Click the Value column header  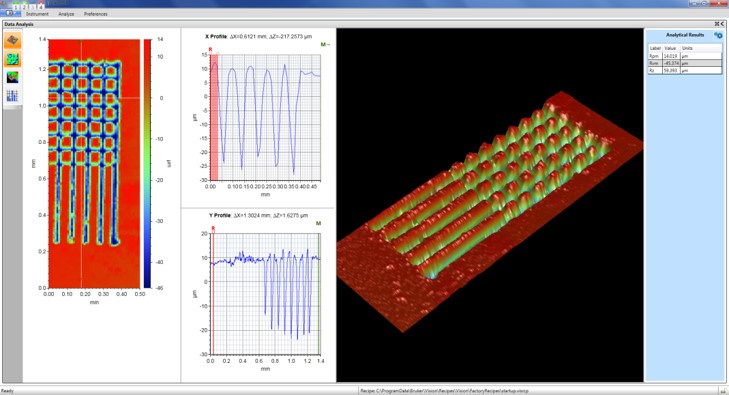point(671,48)
